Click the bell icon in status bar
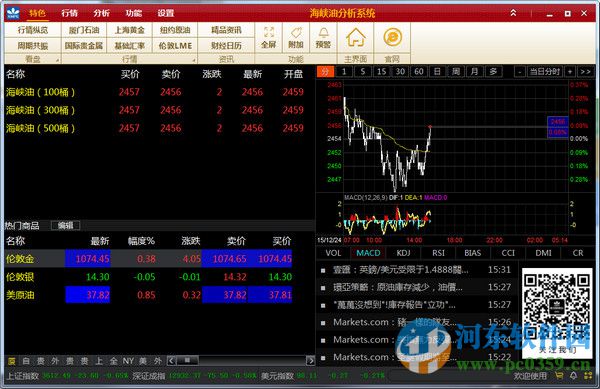Viewport: 600px width, 389px height. coord(573,376)
